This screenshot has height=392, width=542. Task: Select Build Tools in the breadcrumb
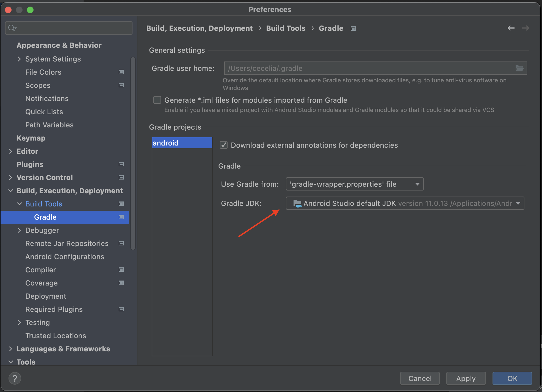click(286, 28)
